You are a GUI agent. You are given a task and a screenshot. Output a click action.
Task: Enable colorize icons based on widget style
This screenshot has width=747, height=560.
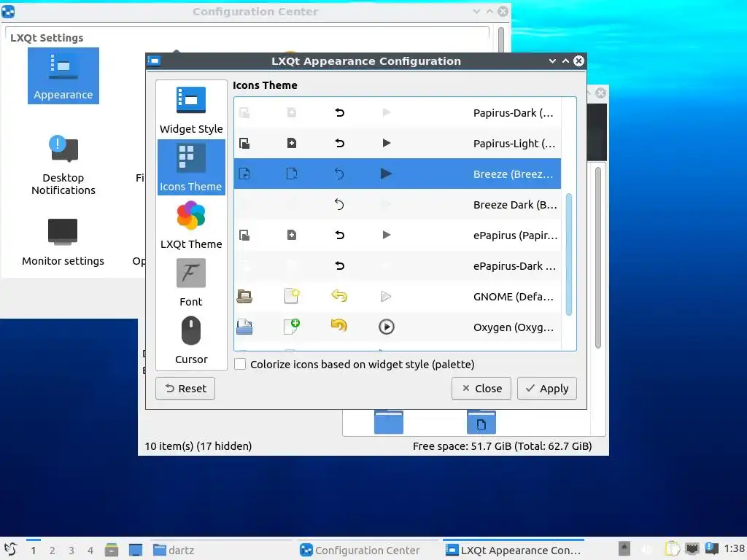pos(240,365)
